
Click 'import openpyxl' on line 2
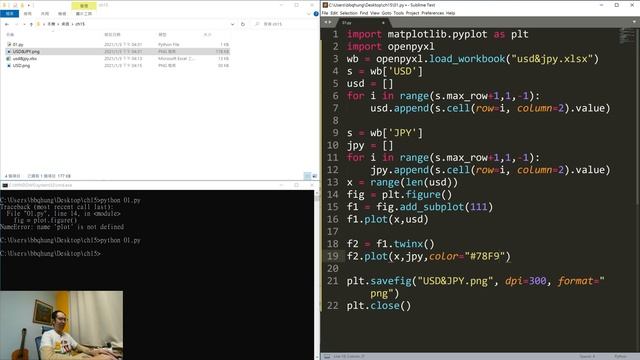(x=391, y=47)
